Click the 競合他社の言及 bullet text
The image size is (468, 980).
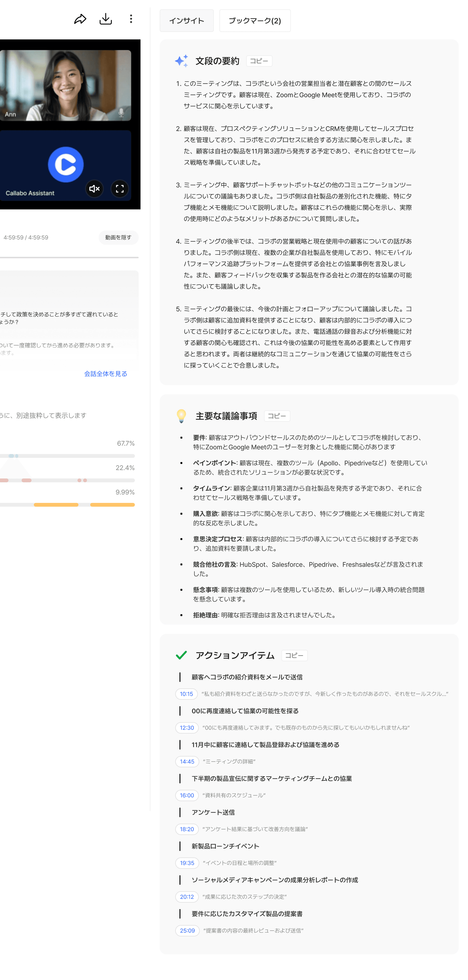click(x=308, y=569)
